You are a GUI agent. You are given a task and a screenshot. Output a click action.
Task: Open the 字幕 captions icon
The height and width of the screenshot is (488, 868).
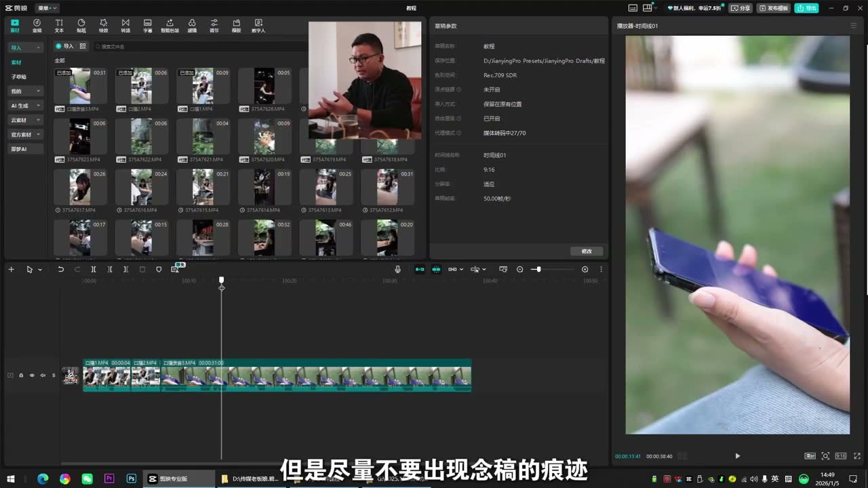pyautogui.click(x=148, y=26)
